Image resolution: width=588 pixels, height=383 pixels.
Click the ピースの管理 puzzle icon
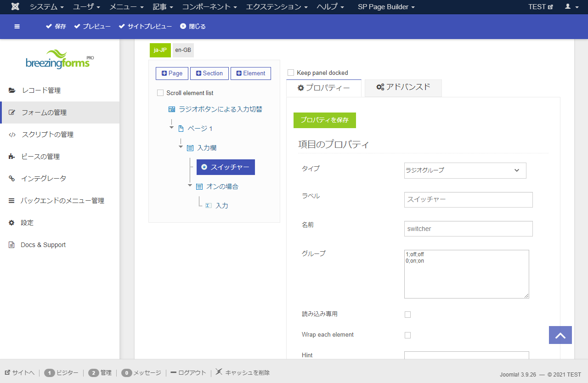(12, 157)
